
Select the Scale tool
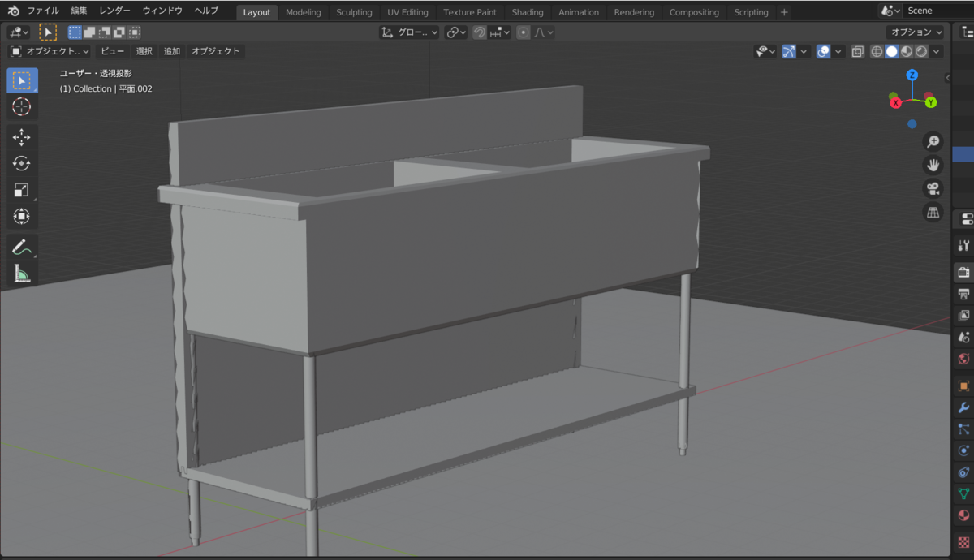click(22, 190)
